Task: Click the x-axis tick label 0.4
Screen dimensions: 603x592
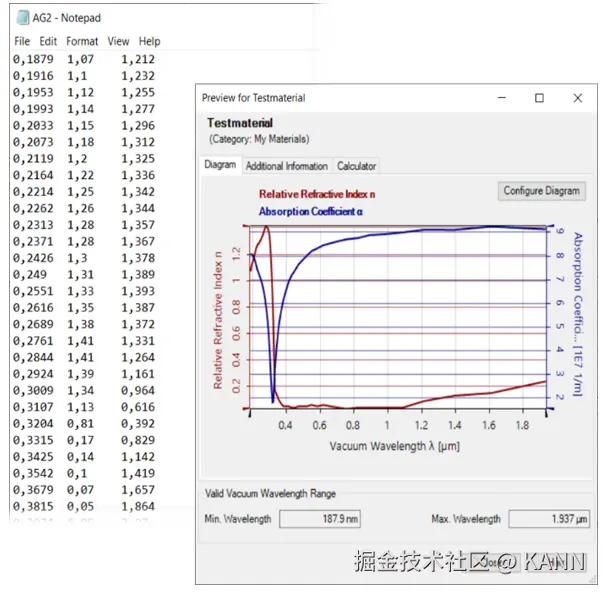Action: tap(285, 425)
